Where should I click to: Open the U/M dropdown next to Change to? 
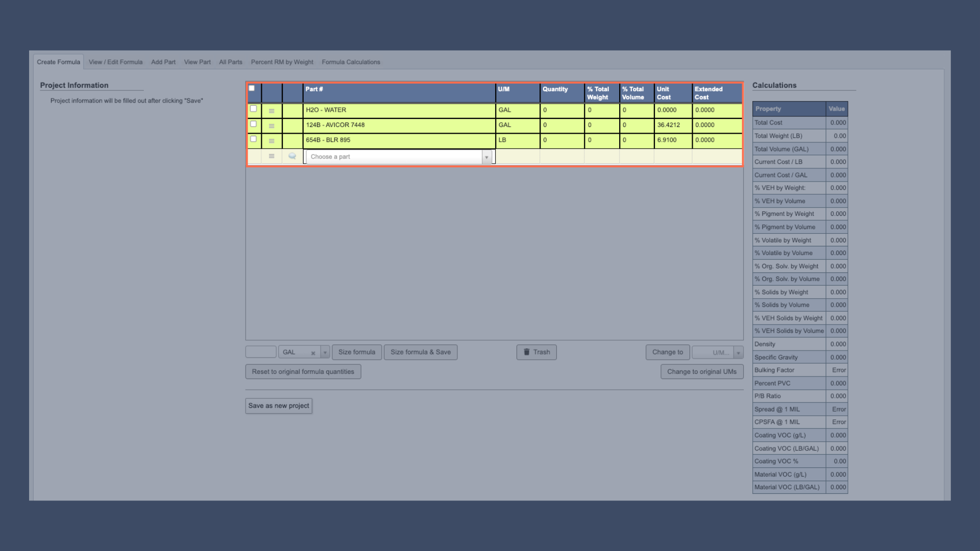[738, 353]
